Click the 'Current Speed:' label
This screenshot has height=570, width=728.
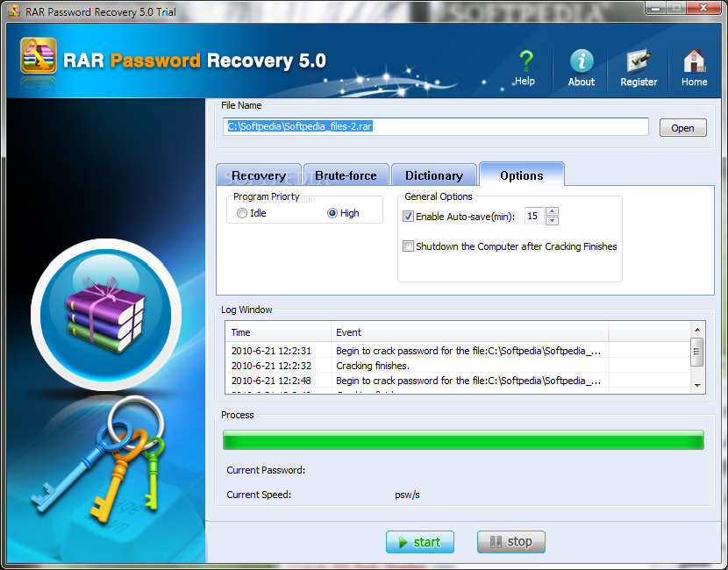(x=259, y=495)
